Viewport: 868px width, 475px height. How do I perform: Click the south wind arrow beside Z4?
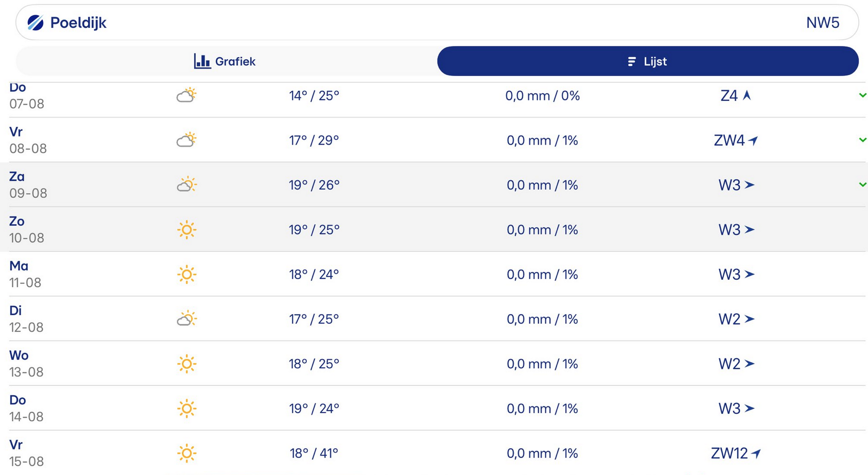pyautogui.click(x=747, y=95)
